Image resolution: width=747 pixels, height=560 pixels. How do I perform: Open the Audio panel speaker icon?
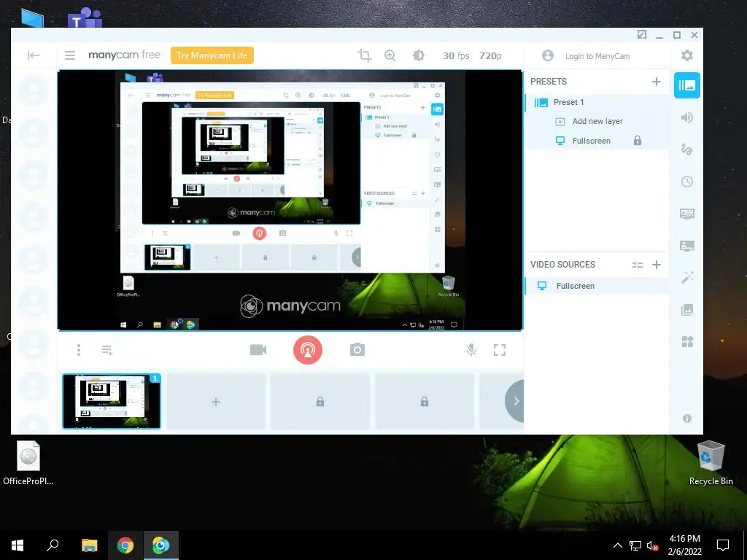click(x=687, y=117)
